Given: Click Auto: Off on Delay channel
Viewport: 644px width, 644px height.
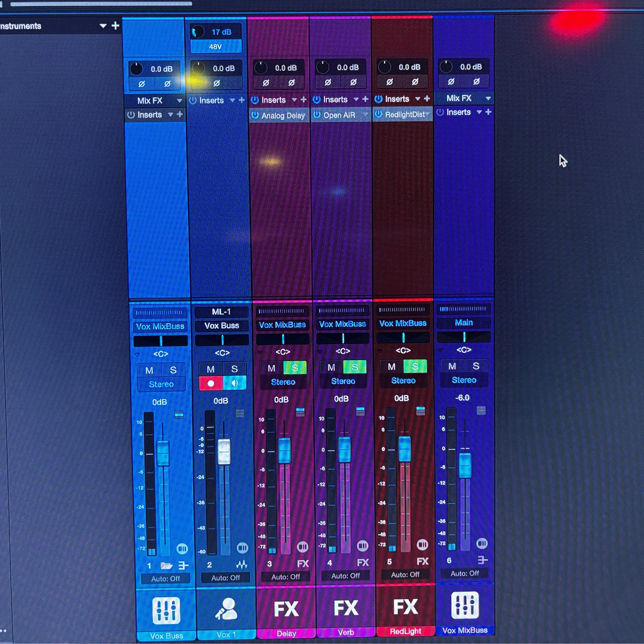Looking at the screenshot, I should click(x=285, y=577).
